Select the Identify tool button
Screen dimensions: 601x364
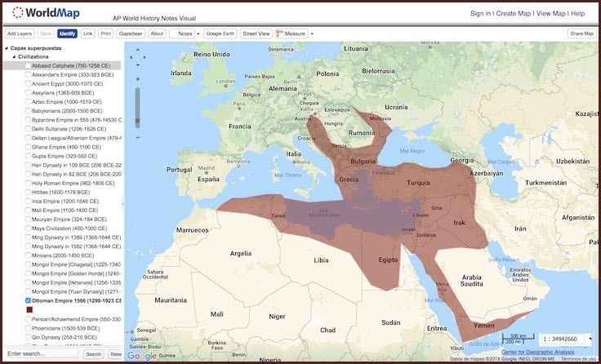click(68, 33)
